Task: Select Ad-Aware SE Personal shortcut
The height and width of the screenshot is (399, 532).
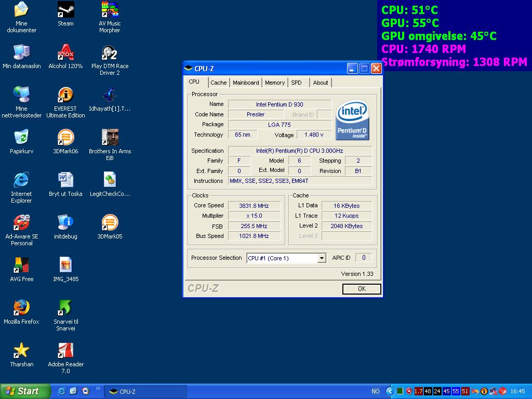Action: point(21,222)
